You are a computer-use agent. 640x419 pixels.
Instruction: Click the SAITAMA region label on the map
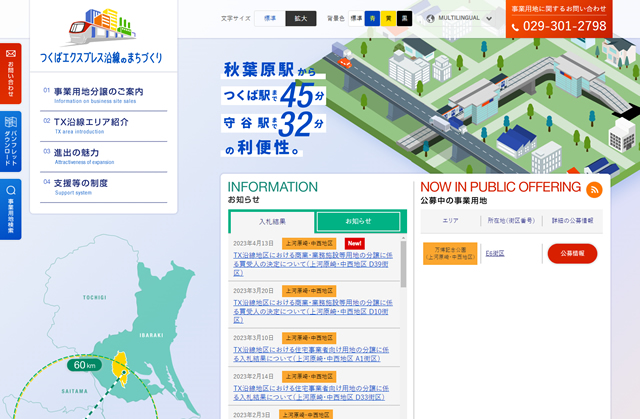click(75, 391)
